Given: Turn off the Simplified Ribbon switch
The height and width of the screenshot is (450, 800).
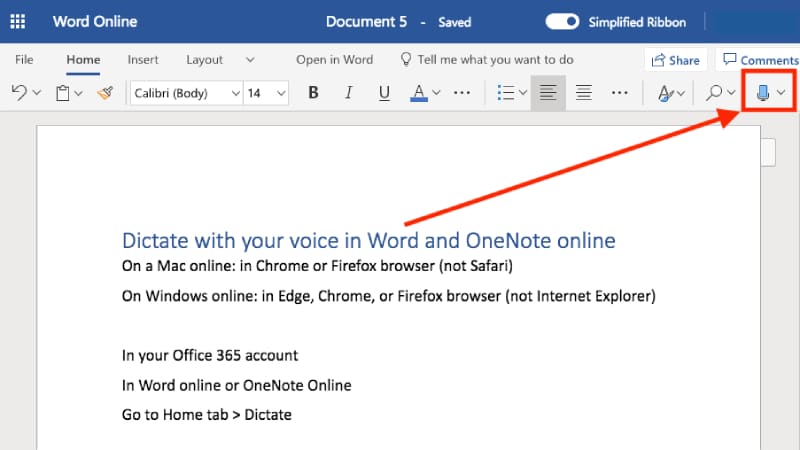Looking at the screenshot, I should coord(562,22).
